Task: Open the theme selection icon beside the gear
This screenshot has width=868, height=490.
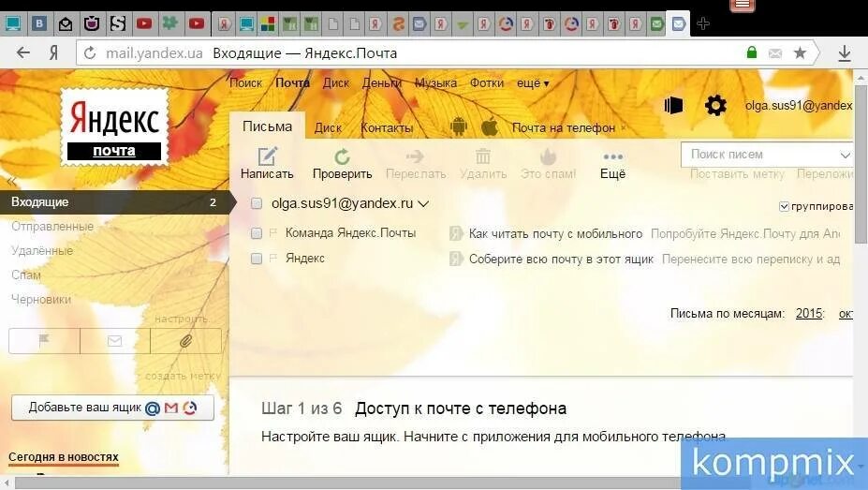Action: point(673,105)
